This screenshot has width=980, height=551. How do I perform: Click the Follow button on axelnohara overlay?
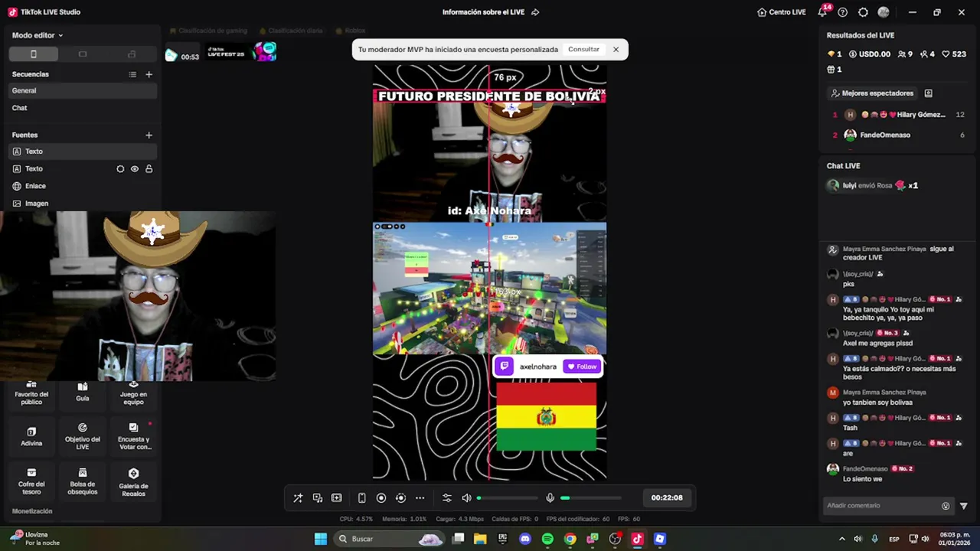click(582, 367)
